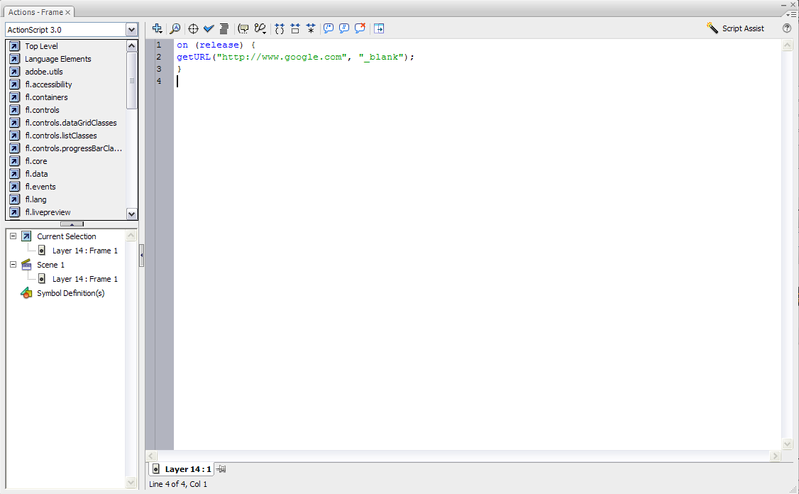Collapse the Scene 1 tree node
This screenshot has width=799, height=494.
tap(13, 265)
